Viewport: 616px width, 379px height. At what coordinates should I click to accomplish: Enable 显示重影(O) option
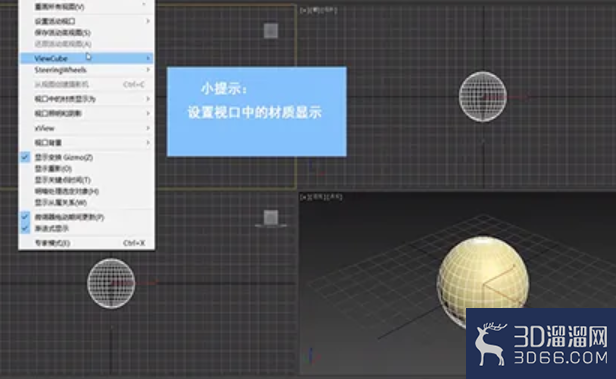point(86,168)
